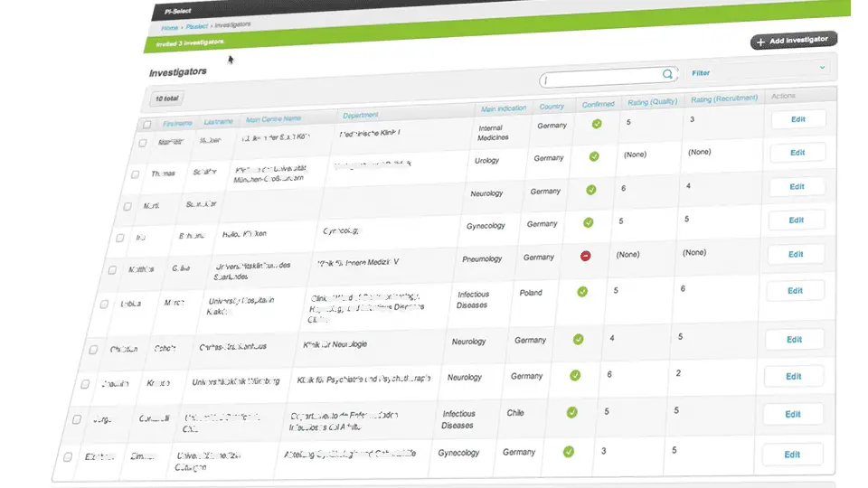
Task: Sort by Main Centre Name column
Action: (x=273, y=118)
